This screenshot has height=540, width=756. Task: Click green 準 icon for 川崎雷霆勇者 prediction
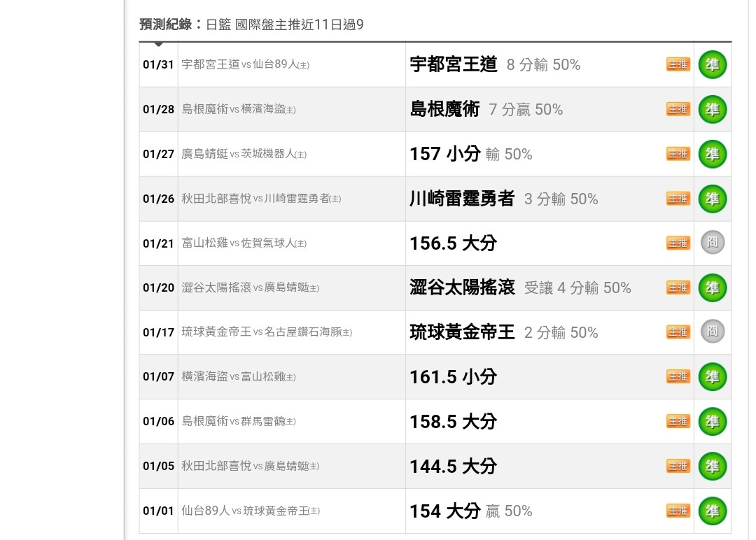712,199
